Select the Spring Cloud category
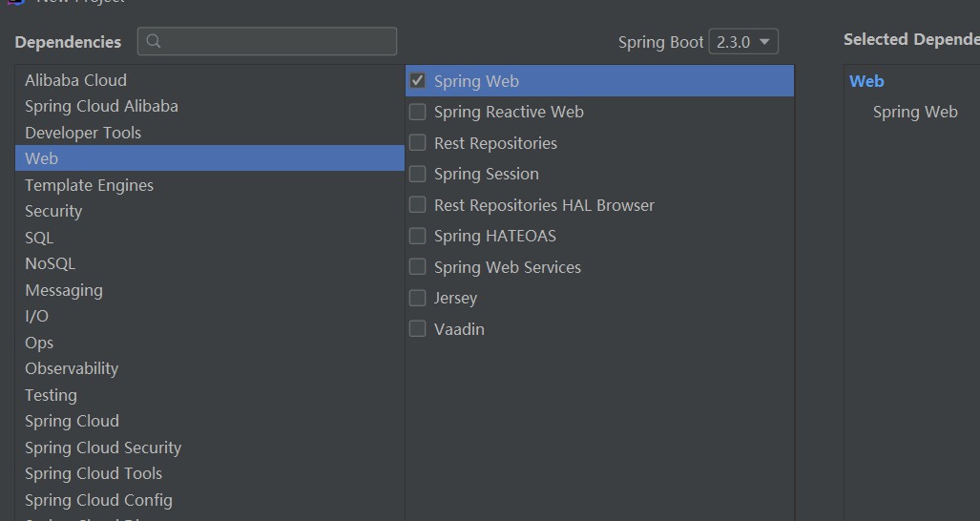Viewport: 980px width, 521px height. pyautogui.click(x=210, y=421)
